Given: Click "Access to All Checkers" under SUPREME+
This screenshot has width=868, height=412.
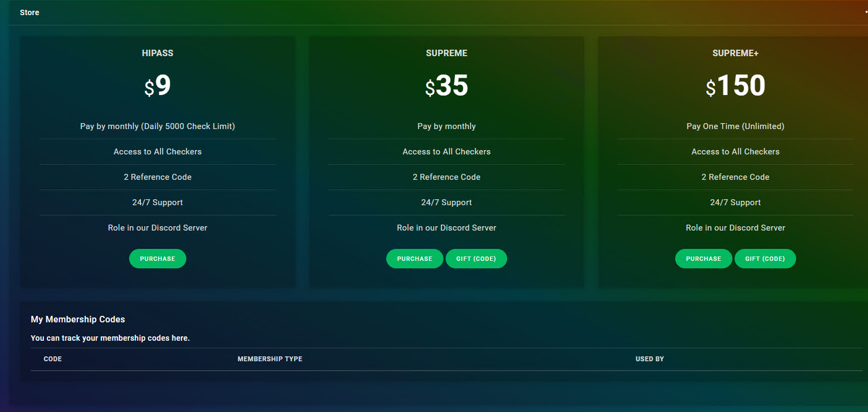Looking at the screenshot, I should pyautogui.click(x=736, y=152).
